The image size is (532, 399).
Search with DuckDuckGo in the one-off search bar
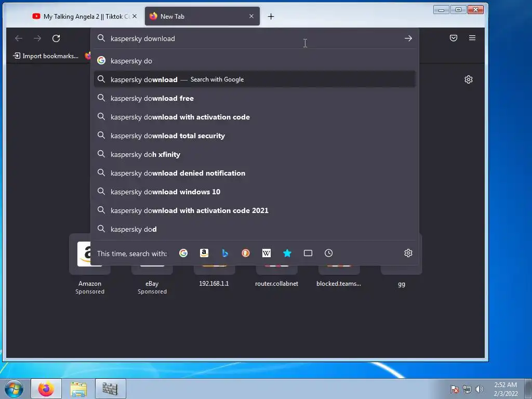click(x=246, y=253)
